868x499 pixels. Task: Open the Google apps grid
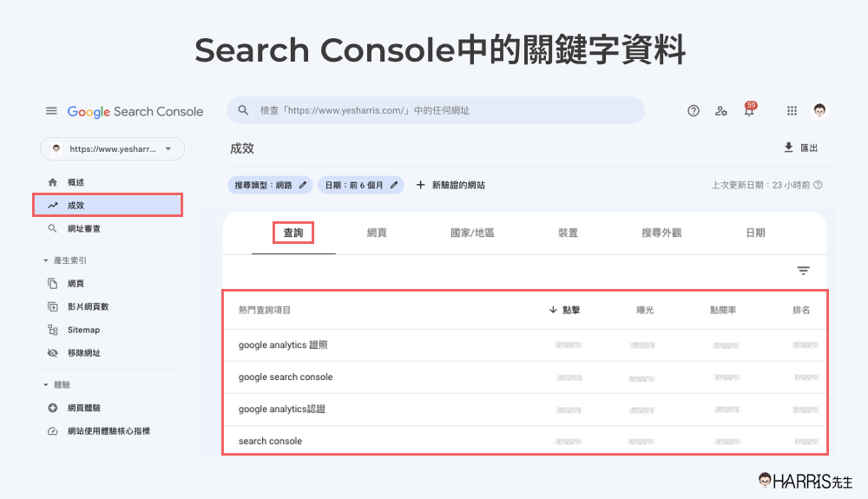792,111
